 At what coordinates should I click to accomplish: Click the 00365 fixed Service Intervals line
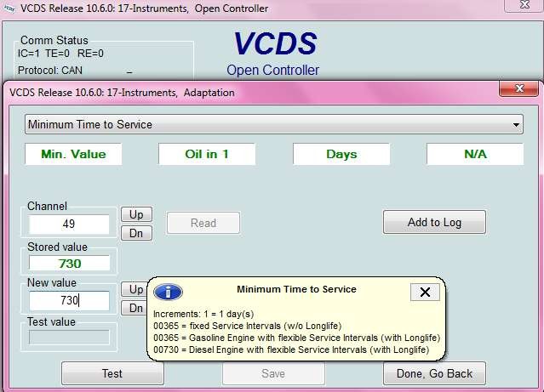point(248,327)
